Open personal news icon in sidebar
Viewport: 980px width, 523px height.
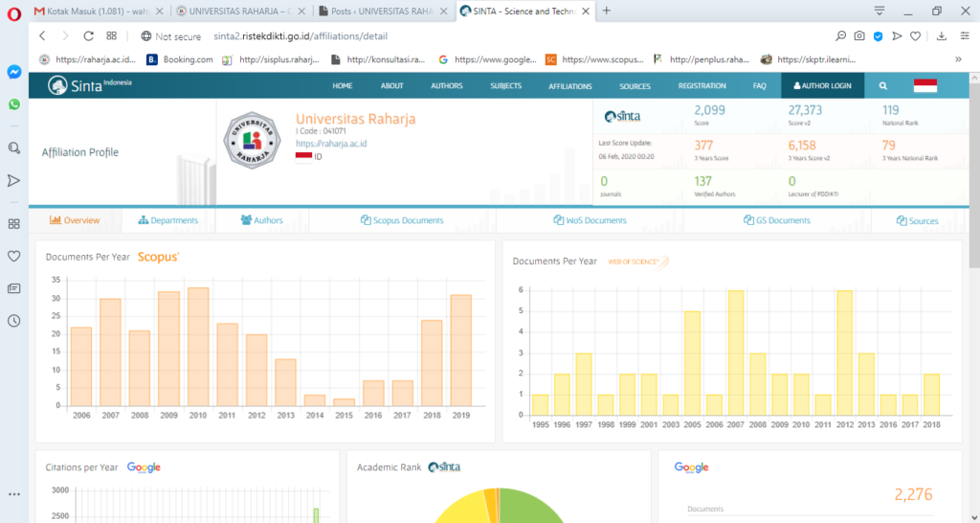pyautogui.click(x=13, y=288)
